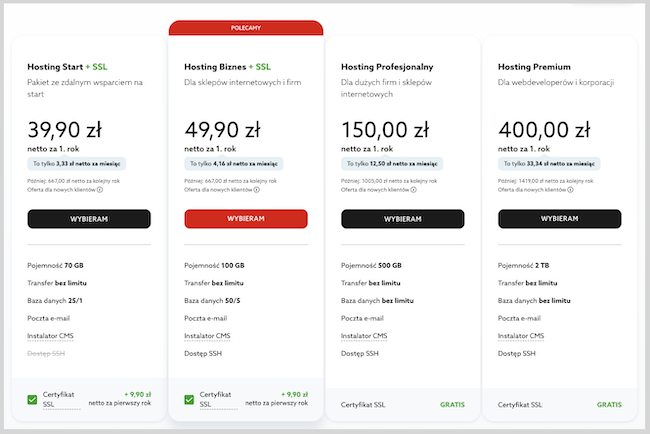
Task: Click info icon under Hosting Start offer
Action: 100,190
